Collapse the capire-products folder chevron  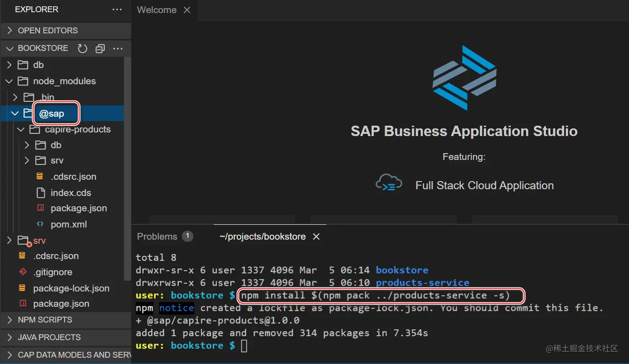[21, 129]
